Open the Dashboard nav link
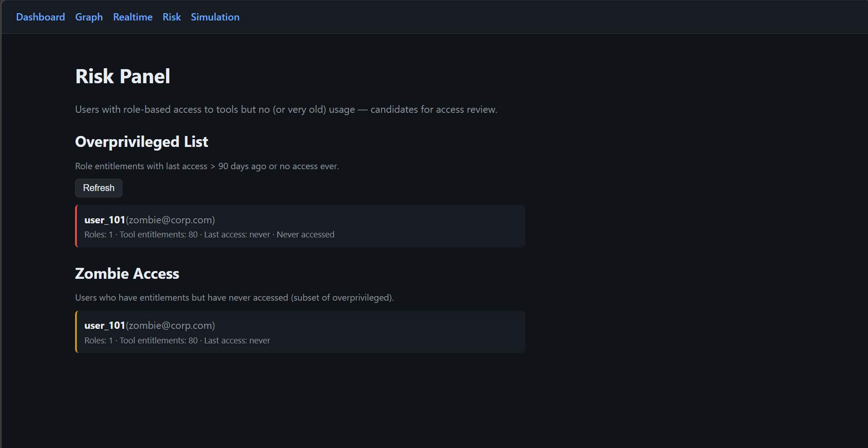868x448 pixels. 40,17
